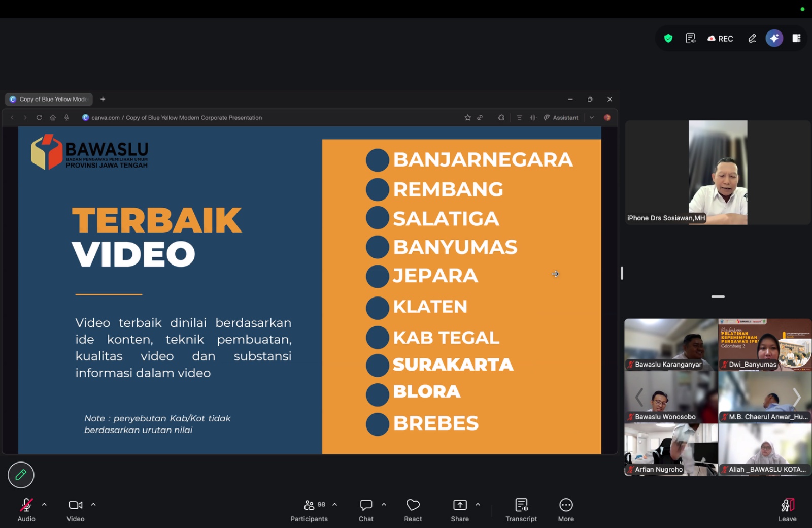The width and height of the screenshot is (812, 528).
Task: Expand the Chat options caret
Action: click(384, 505)
